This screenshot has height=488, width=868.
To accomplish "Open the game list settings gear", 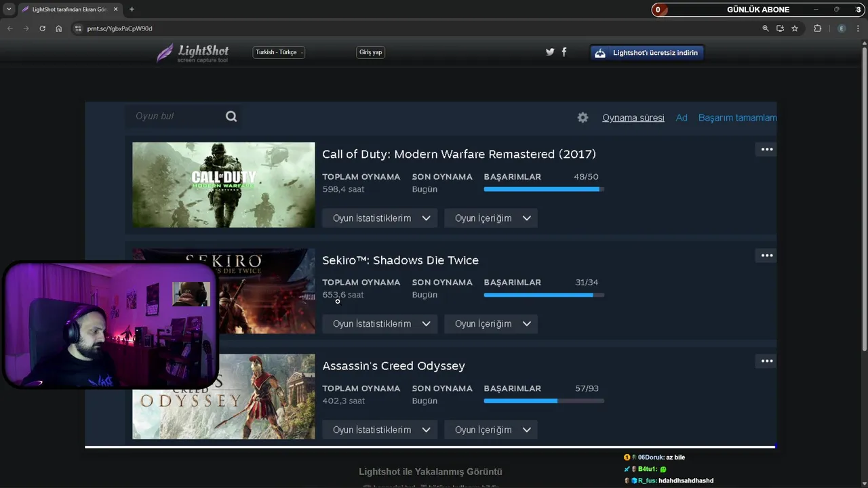I will pyautogui.click(x=583, y=117).
